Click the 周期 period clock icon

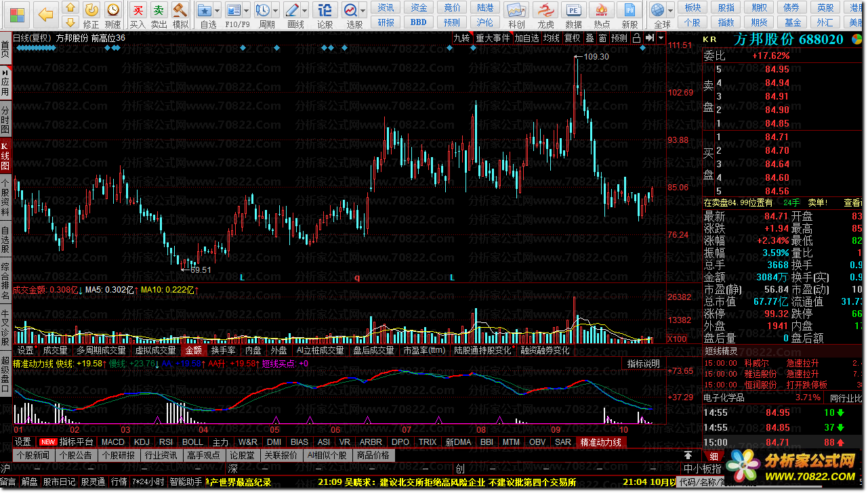263,10
